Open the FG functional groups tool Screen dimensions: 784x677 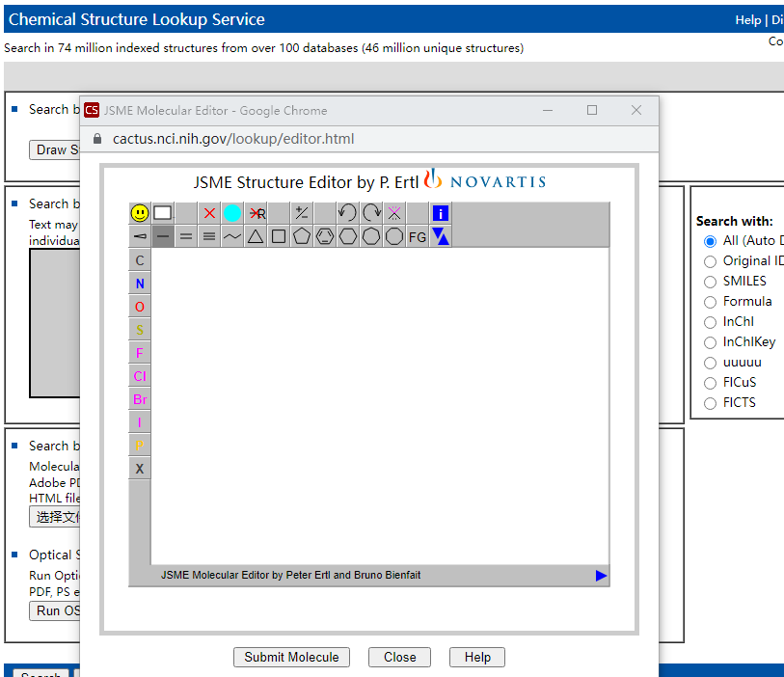pyautogui.click(x=417, y=236)
